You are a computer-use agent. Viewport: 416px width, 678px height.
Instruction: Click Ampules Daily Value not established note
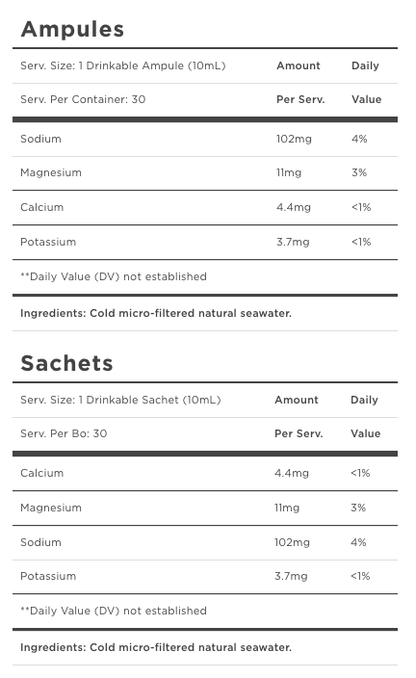[x=113, y=277]
